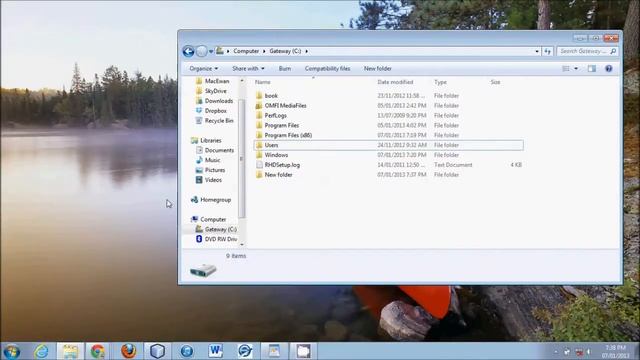
Task: Select the Program Files (x86) folder icon
Action: [259, 135]
